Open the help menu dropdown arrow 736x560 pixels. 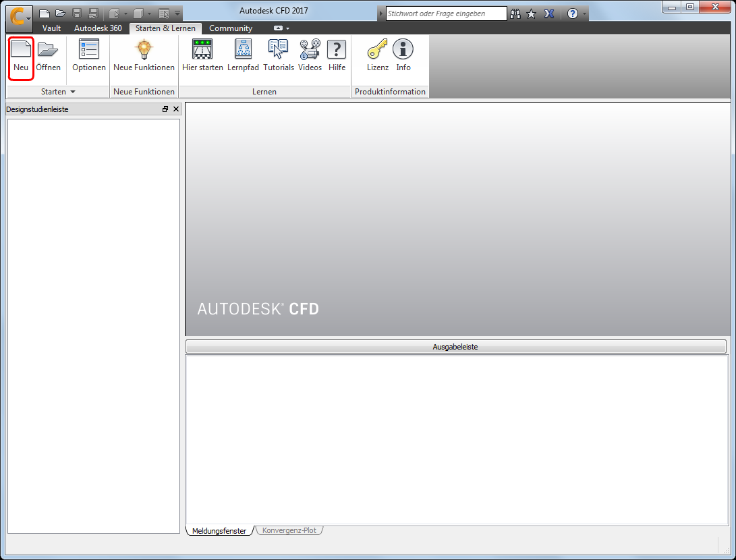(x=584, y=13)
